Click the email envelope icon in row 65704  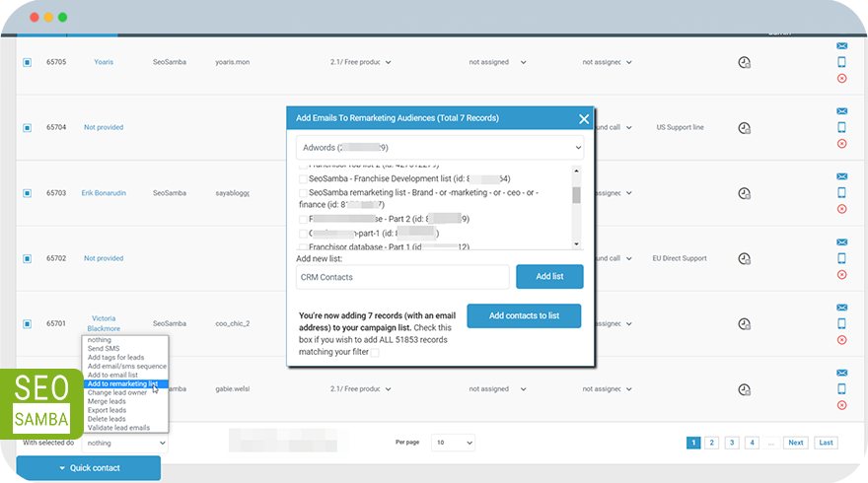[841, 111]
